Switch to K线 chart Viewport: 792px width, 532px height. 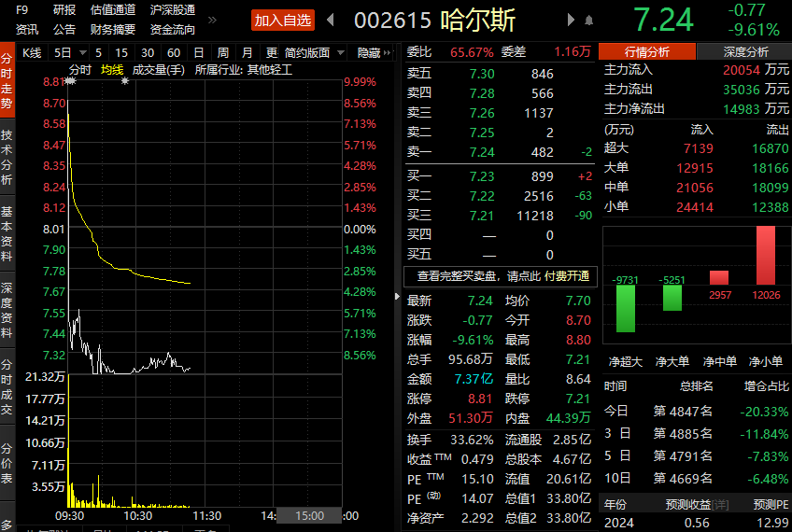coord(32,52)
